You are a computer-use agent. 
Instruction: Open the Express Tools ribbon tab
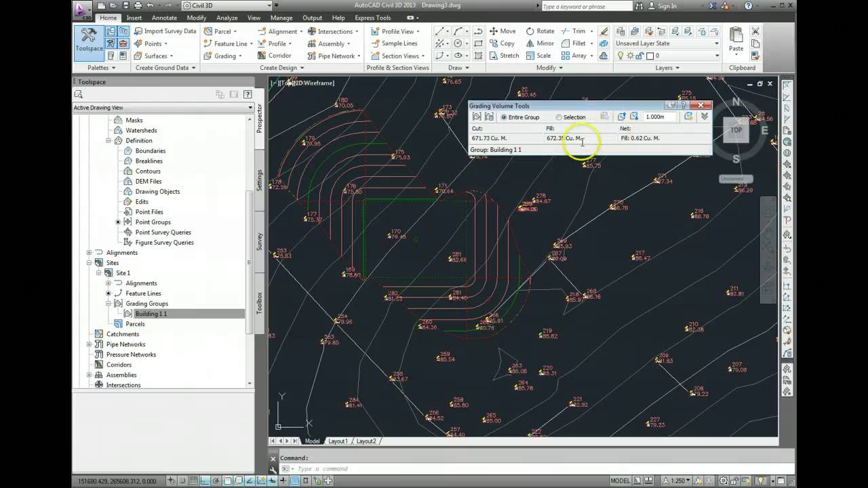[x=372, y=18]
